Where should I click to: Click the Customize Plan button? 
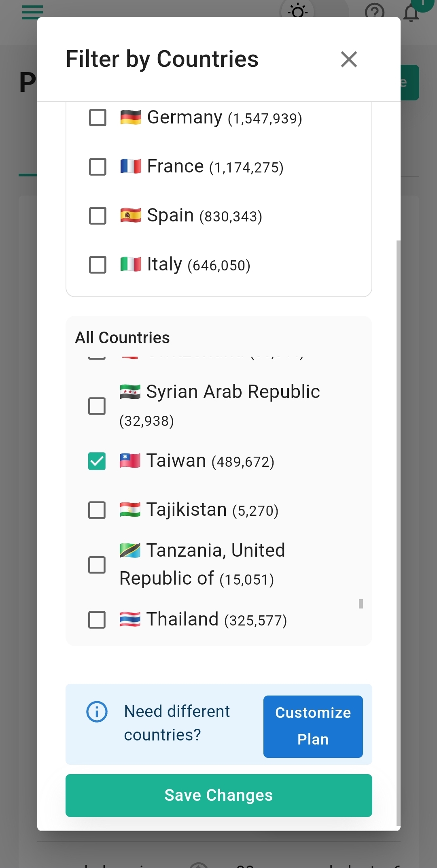[x=313, y=726]
